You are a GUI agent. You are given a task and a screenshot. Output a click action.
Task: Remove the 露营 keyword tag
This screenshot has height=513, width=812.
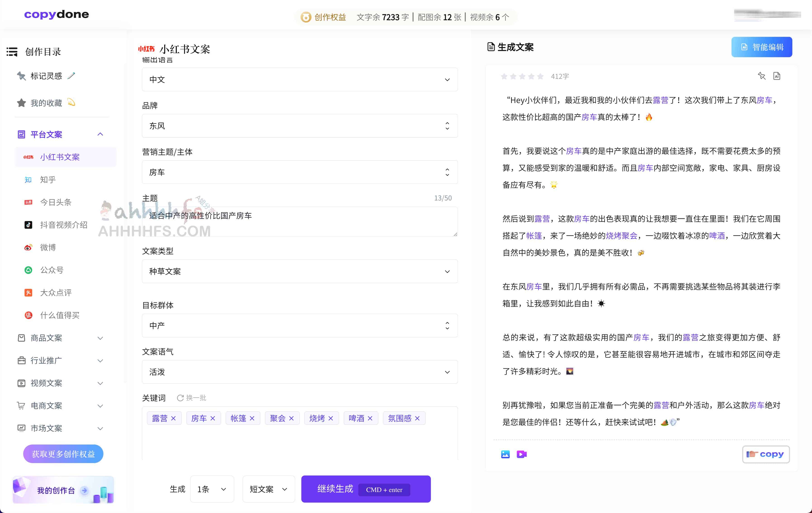pyautogui.click(x=174, y=418)
